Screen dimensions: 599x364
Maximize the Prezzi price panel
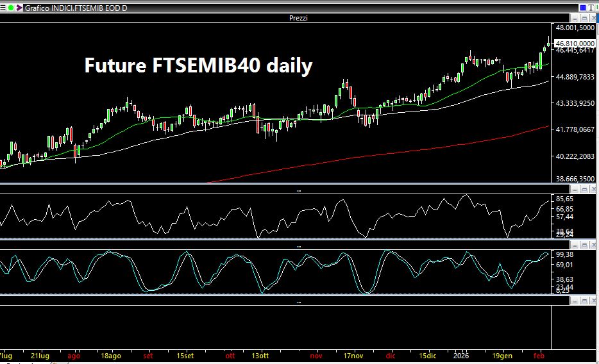click(x=585, y=18)
